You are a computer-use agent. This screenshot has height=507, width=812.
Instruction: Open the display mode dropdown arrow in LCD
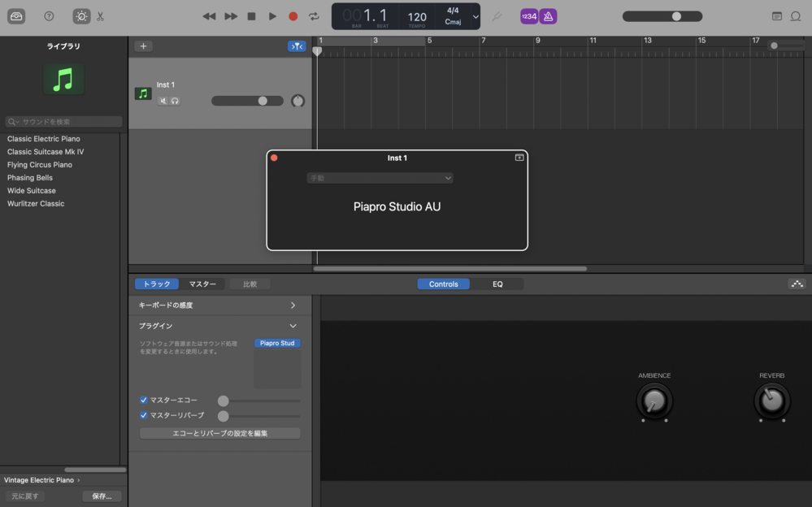click(475, 16)
